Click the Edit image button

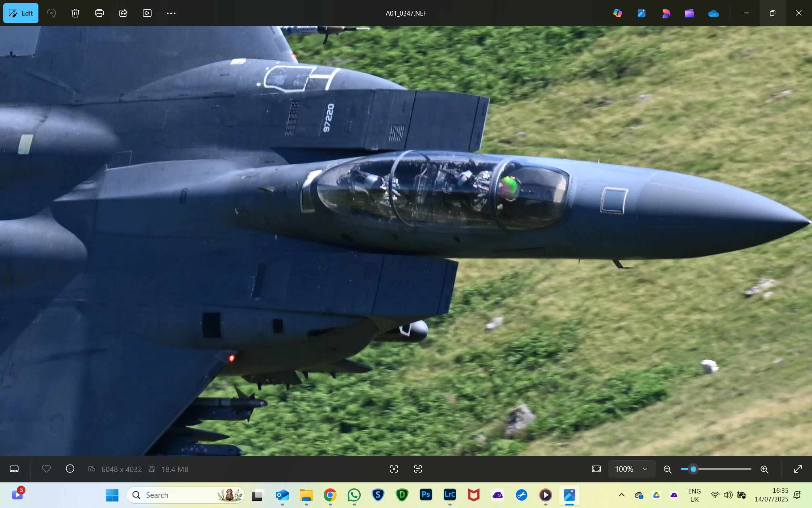click(21, 13)
